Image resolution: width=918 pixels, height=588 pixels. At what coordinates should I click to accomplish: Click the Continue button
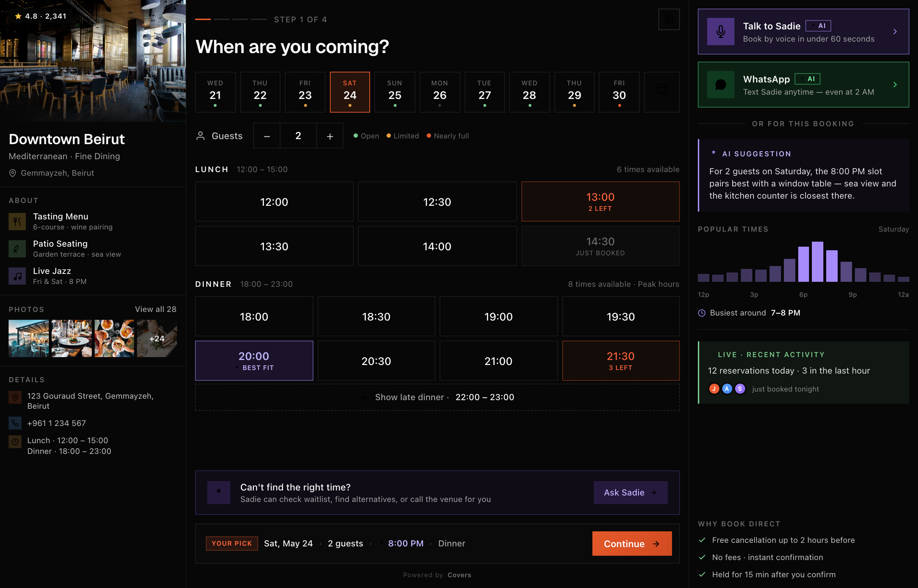[x=632, y=543]
